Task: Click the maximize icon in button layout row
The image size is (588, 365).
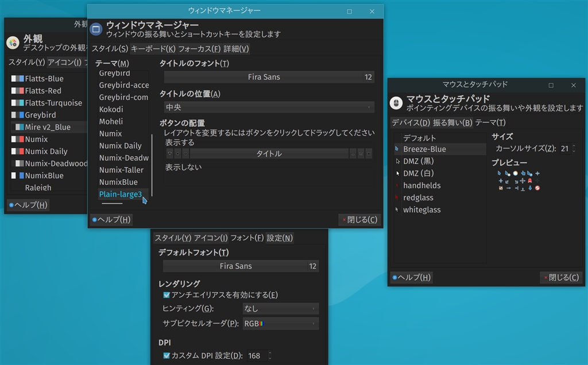Action: click(361, 154)
